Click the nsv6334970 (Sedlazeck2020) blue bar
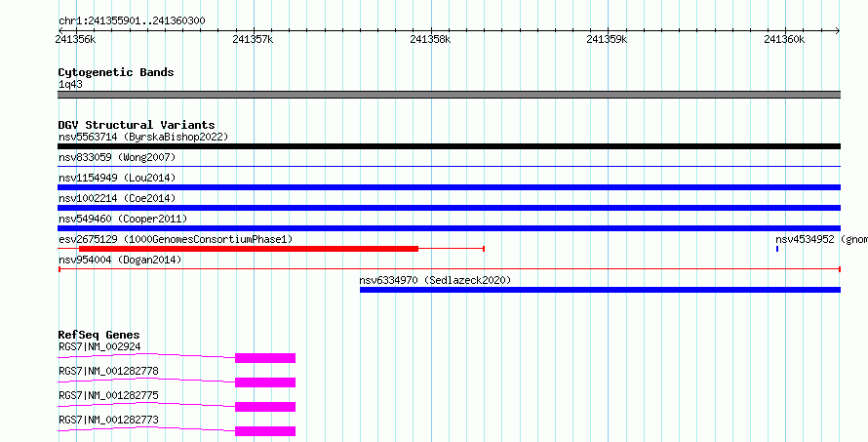Image resolution: width=868 pixels, height=442 pixels. click(x=600, y=290)
